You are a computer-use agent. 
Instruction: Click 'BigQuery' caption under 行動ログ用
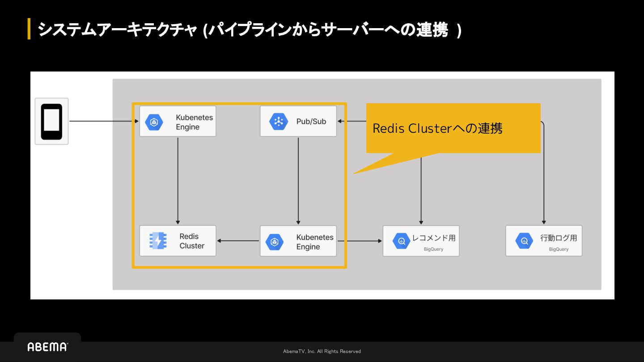point(559,249)
